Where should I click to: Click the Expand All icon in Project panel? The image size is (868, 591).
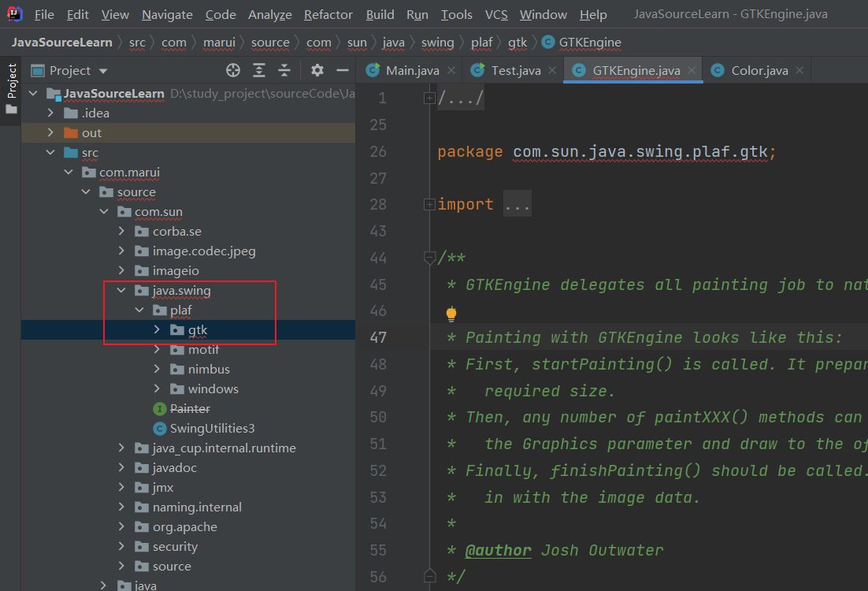coord(259,70)
